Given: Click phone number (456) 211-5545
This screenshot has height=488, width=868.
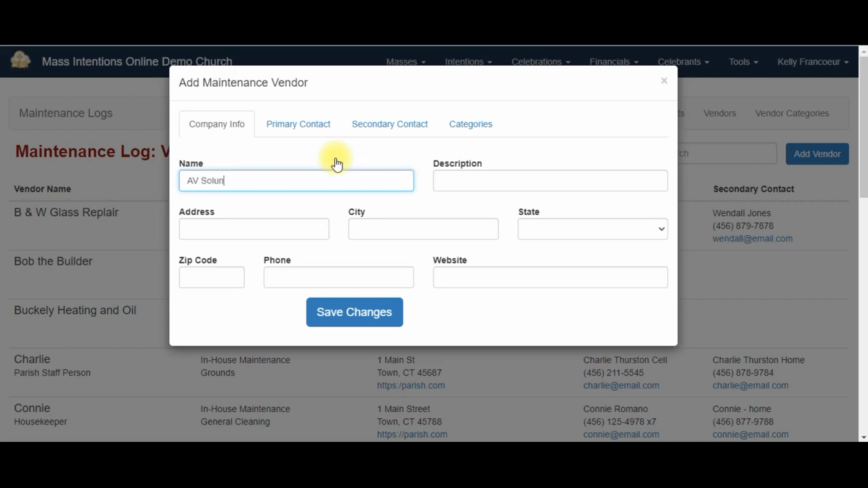Looking at the screenshot, I should coord(614,373).
